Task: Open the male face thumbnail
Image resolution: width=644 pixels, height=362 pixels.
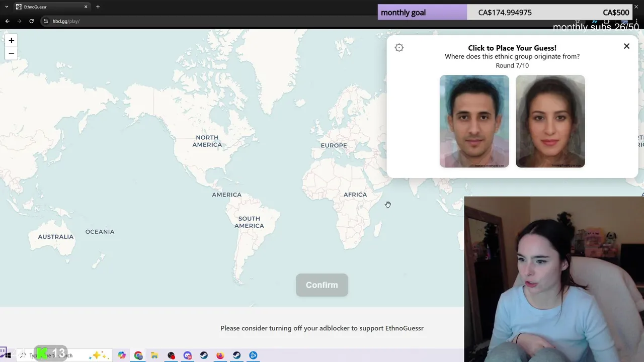Action: 474,121
